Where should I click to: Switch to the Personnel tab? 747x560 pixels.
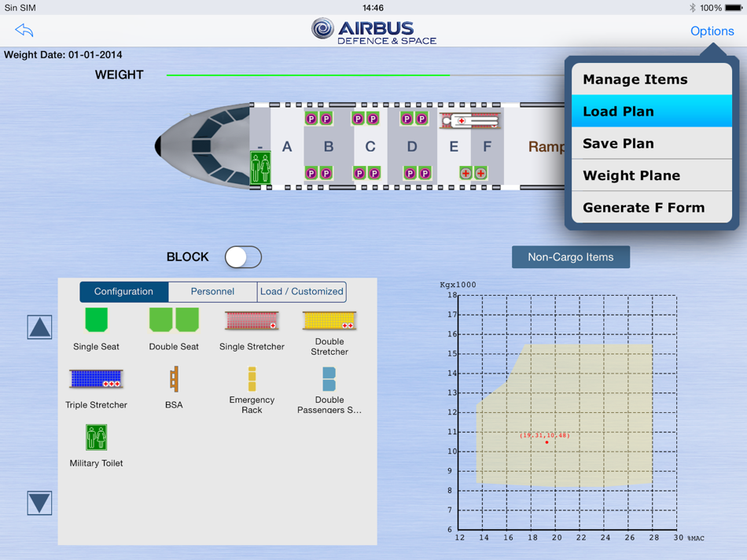(x=212, y=292)
